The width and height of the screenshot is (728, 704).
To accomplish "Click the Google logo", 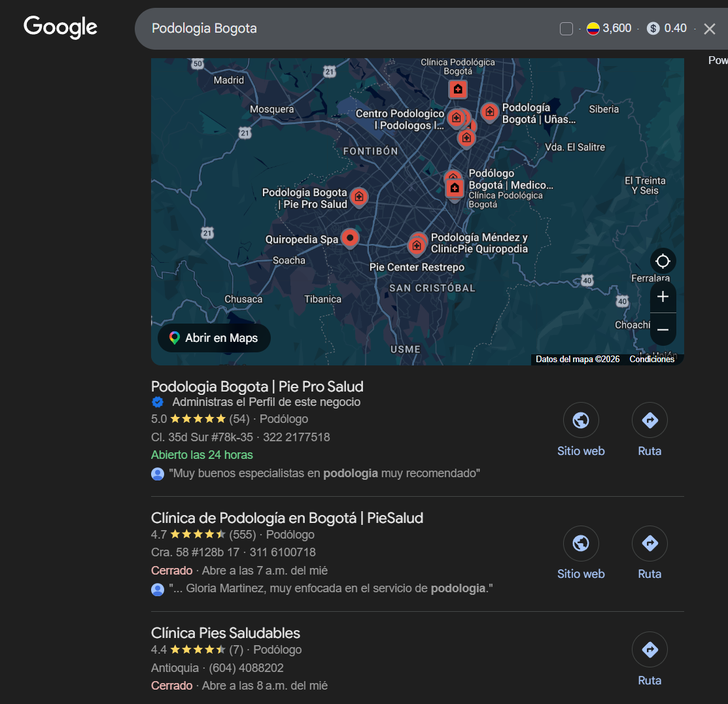I will 60,27.
